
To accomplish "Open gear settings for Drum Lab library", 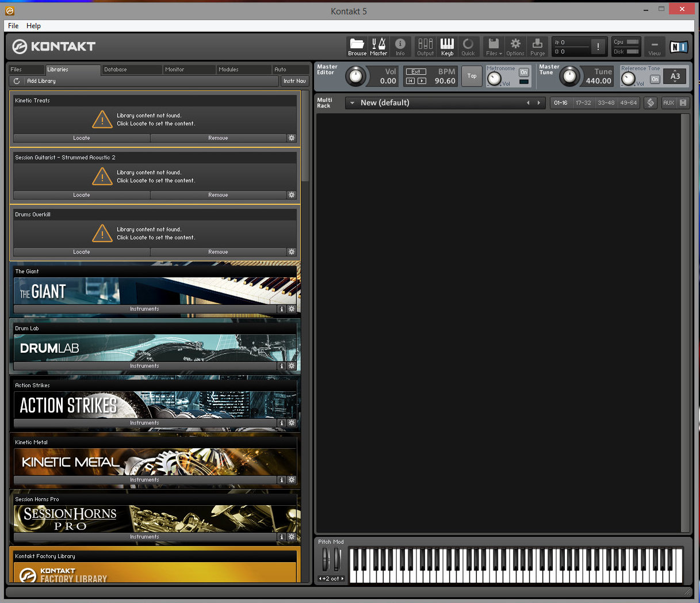I will click(x=292, y=366).
